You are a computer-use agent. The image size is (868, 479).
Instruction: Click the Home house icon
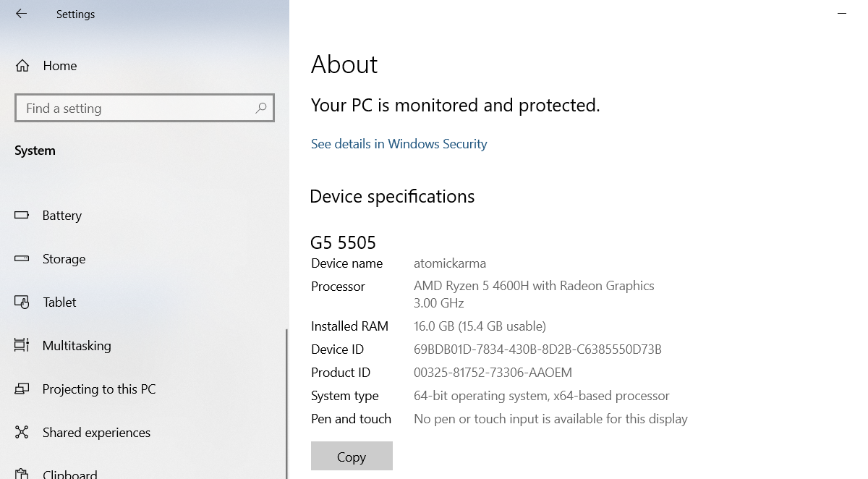[x=21, y=65]
